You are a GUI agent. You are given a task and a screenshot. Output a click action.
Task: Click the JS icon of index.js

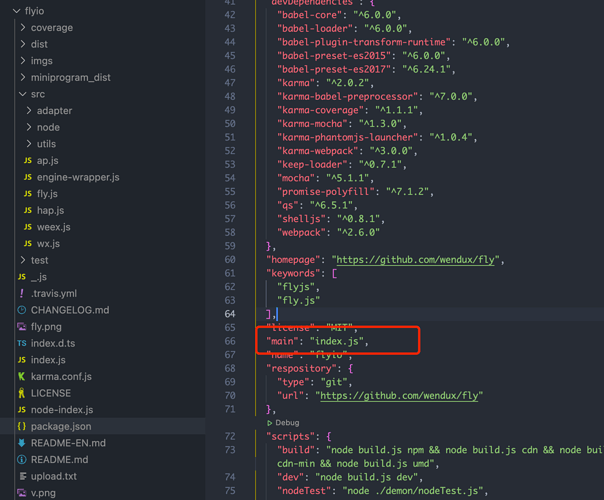point(22,360)
